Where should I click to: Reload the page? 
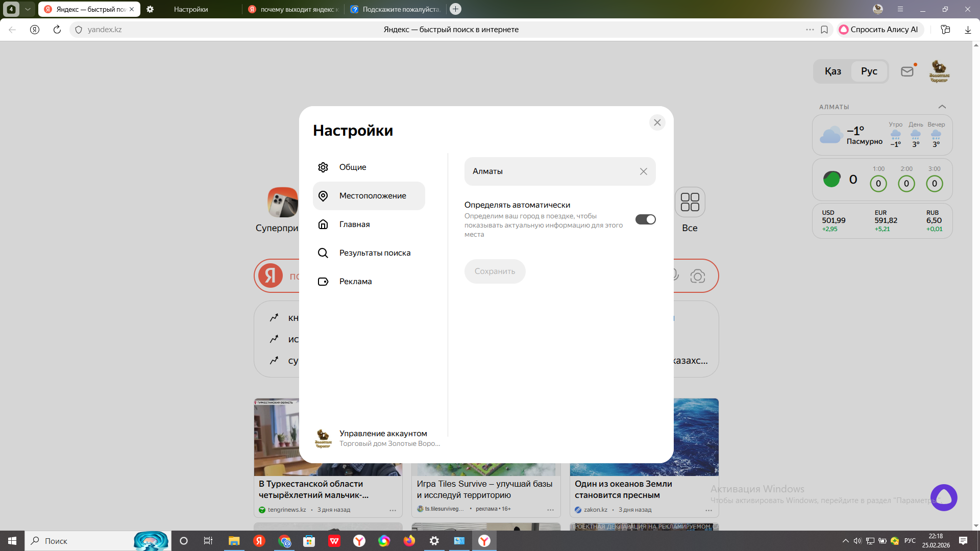point(57,30)
